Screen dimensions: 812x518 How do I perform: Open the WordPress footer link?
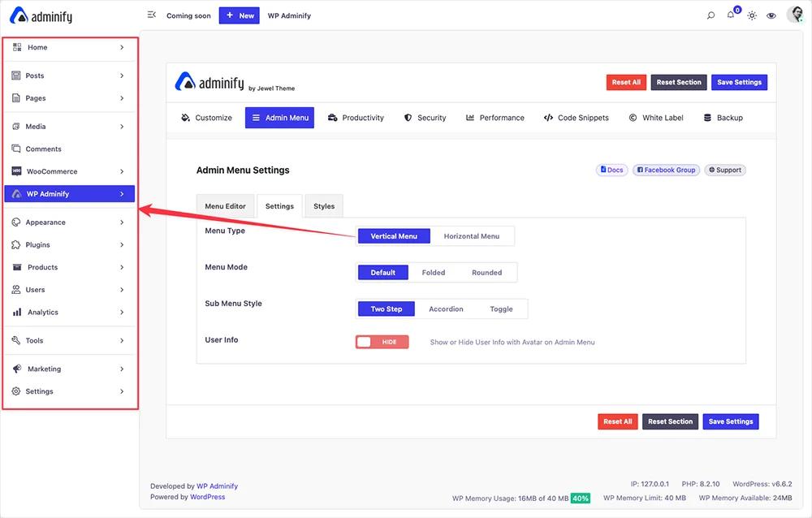pos(208,497)
